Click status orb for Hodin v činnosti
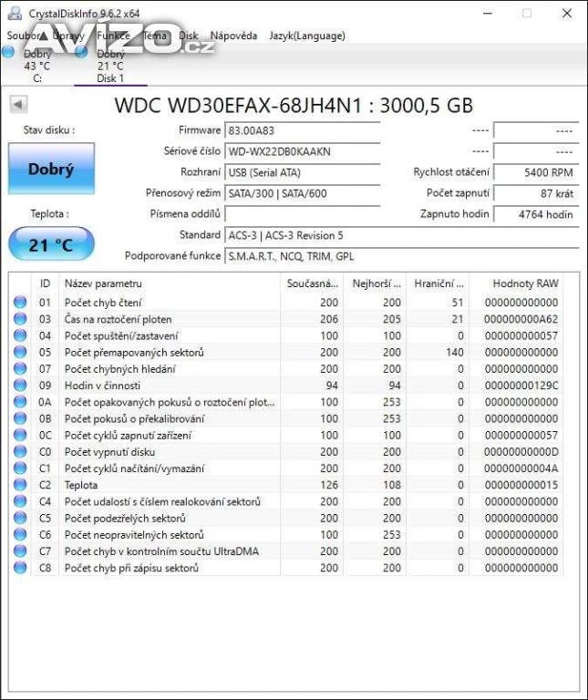This screenshot has height=700, width=588. (20, 385)
